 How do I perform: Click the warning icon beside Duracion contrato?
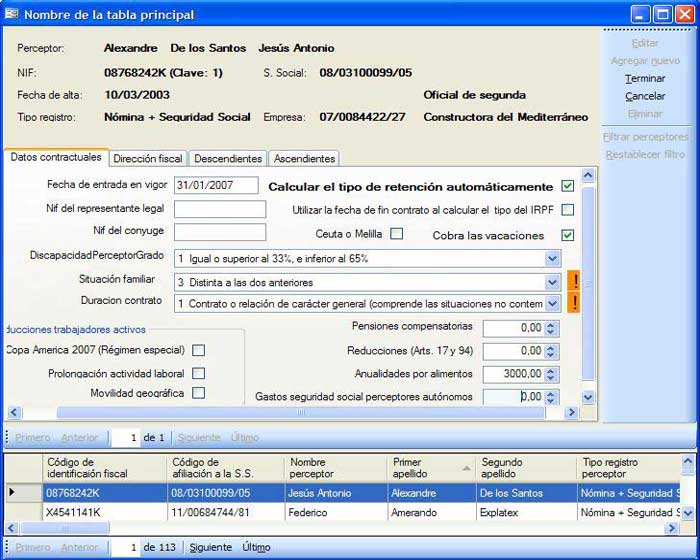[x=574, y=302]
